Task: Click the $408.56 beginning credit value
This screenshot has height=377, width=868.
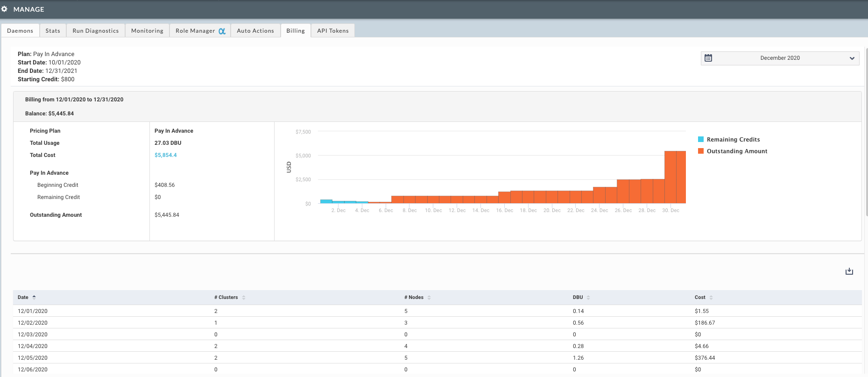Action: [x=165, y=185]
